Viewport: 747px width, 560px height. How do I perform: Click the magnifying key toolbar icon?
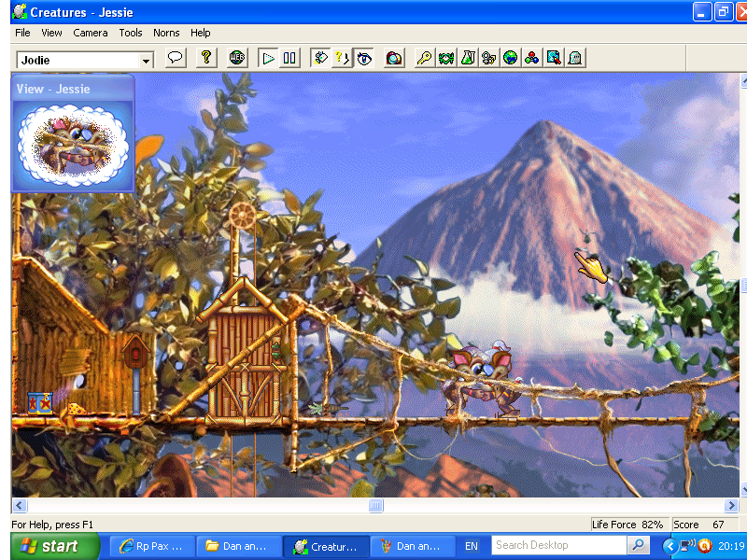click(424, 59)
